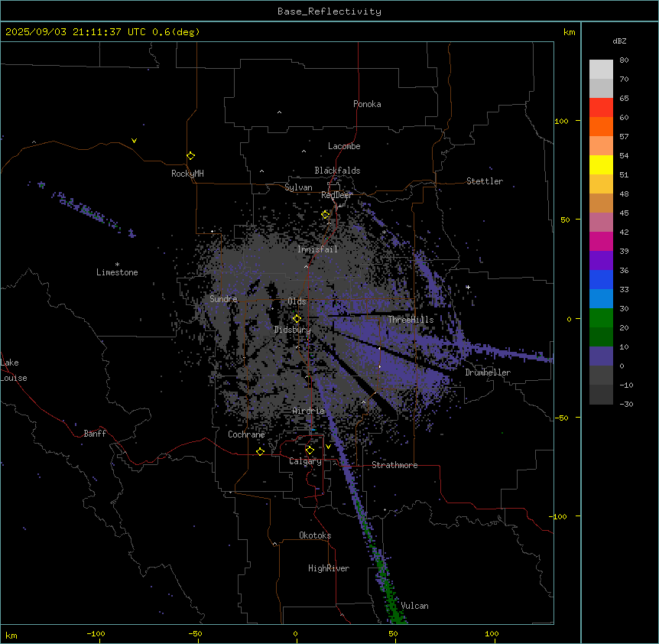Select the light gray 70-80 dBZ swatch

601,70
